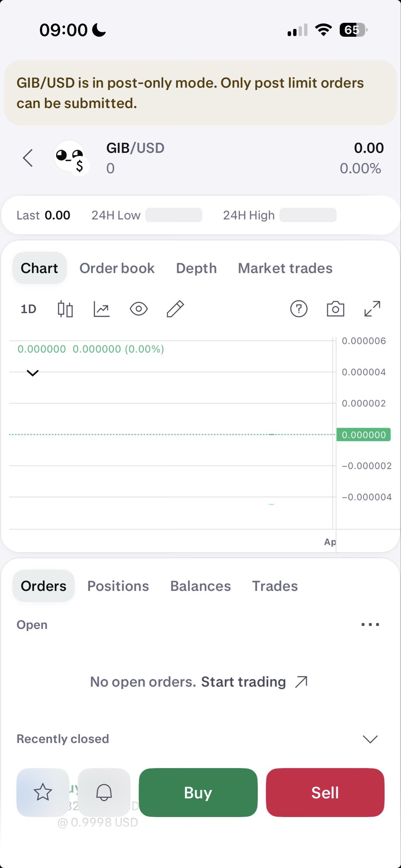Expand the Recently closed section

click(370, 739)
